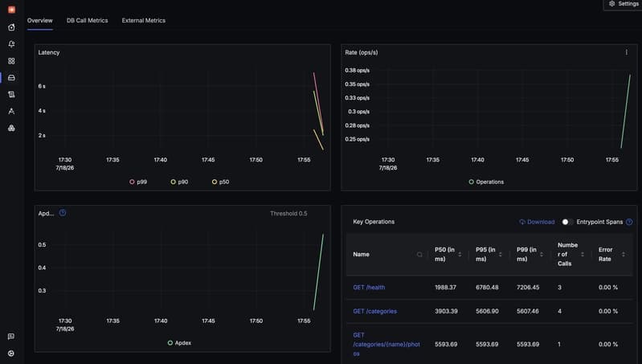Open the GET /health operation link

[x=369, y=288]
